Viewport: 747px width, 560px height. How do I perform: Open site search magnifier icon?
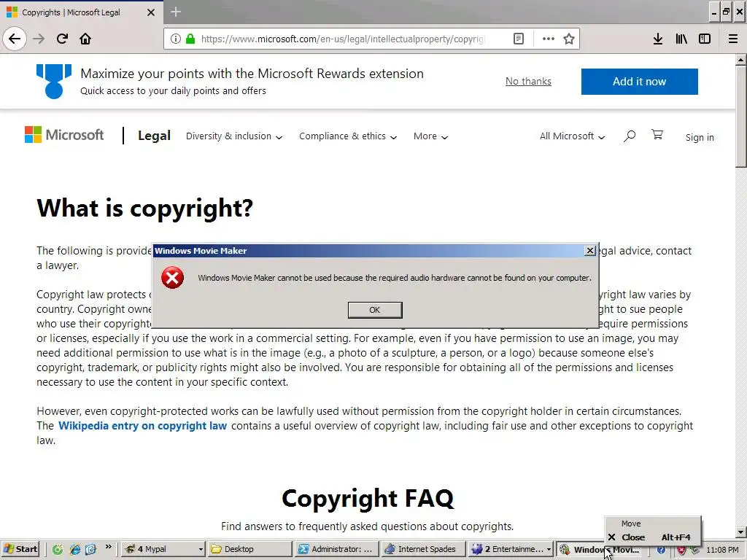pyautogui.click(x=630, y=136)
